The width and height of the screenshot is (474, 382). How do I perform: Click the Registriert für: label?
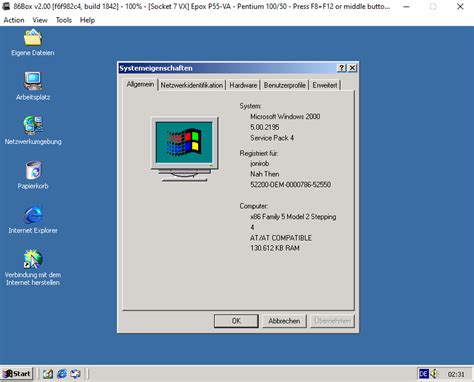(259, 153)
